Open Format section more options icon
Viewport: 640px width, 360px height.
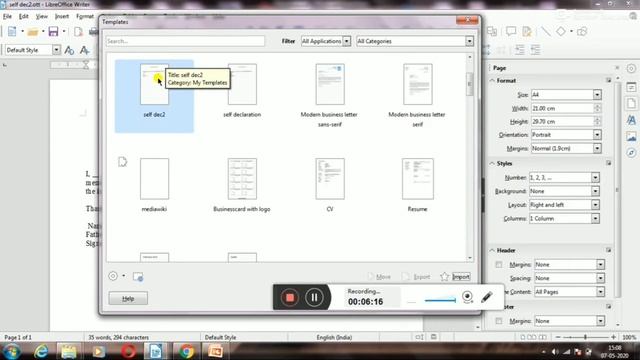point(609,80)
